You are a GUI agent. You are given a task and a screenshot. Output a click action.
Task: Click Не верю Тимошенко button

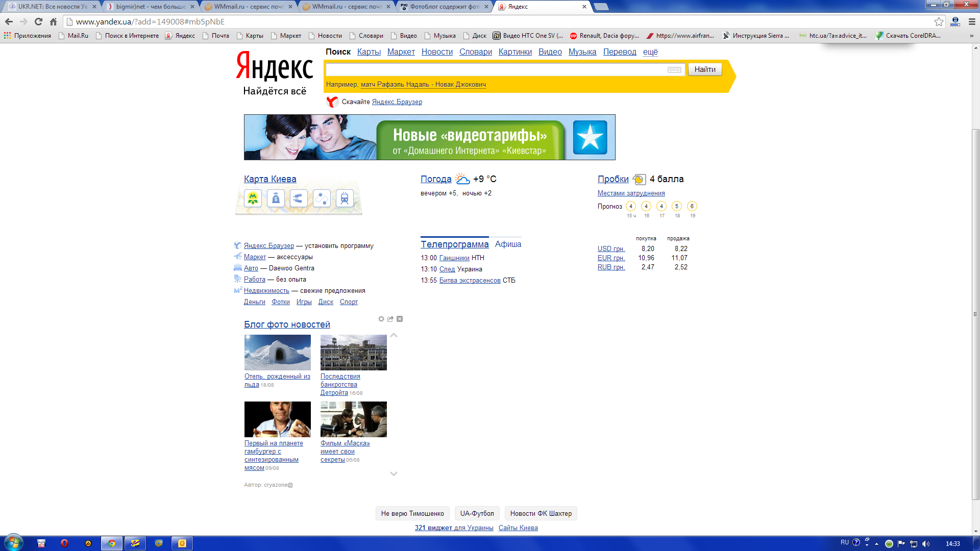[x=412, y=513]
